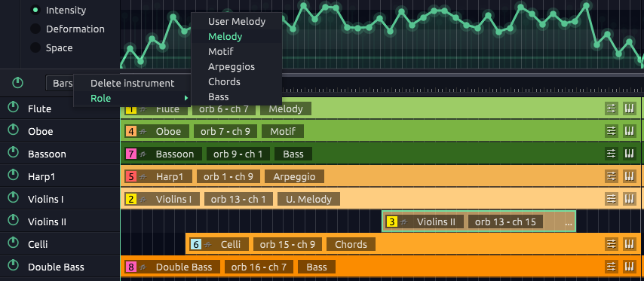The height and width of the screenshot is (281, 644).
Task: Open mixer settings icon on Oboe track
Action: (611, 131)
